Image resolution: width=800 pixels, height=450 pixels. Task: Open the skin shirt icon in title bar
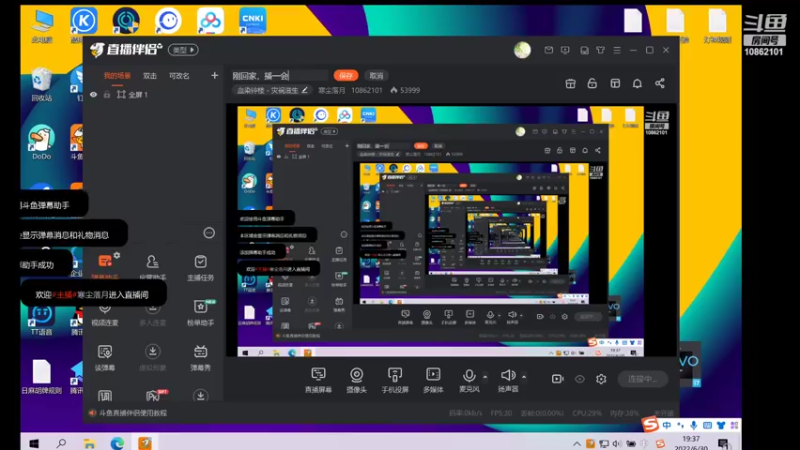(x=601, y=50)
